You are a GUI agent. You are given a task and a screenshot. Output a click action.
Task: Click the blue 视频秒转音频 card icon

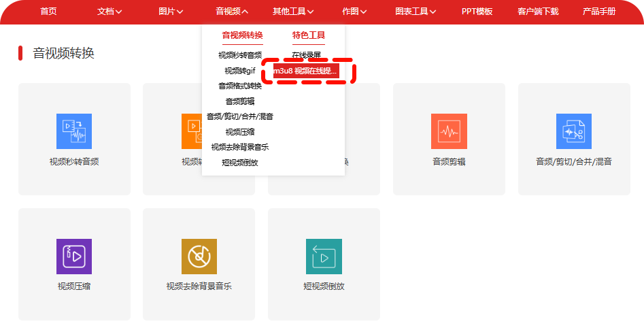click(73, 131)
